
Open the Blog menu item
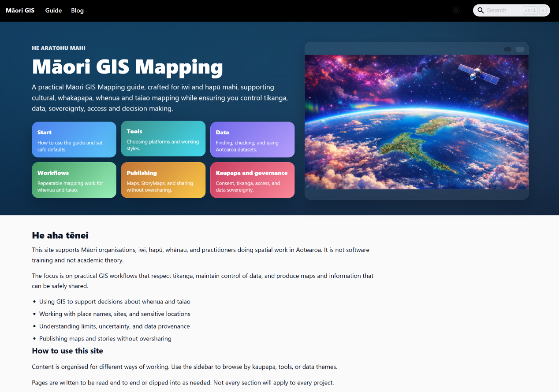(x=77, y=10)
